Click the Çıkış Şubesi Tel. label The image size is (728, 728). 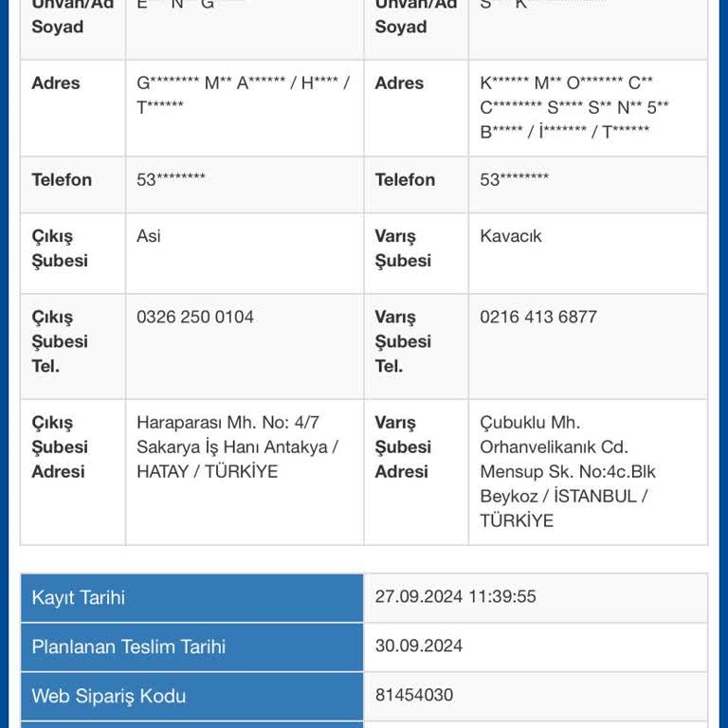(x=60, y=341)
